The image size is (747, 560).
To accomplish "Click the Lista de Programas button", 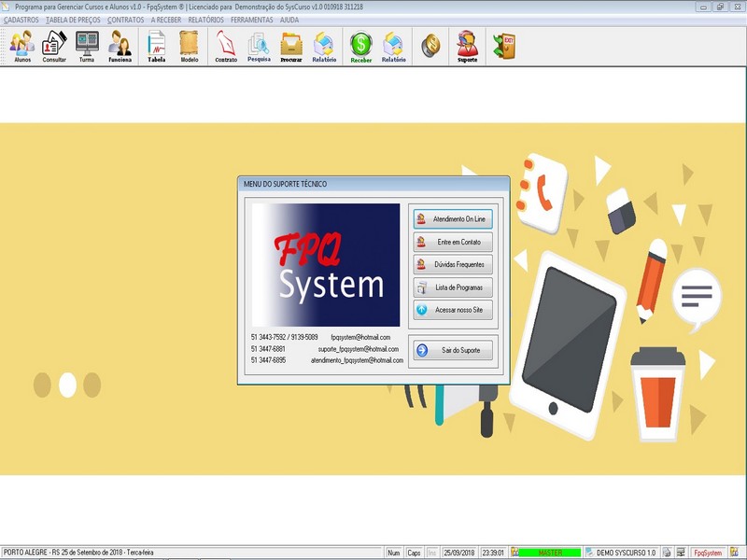I will click(453, 287).
